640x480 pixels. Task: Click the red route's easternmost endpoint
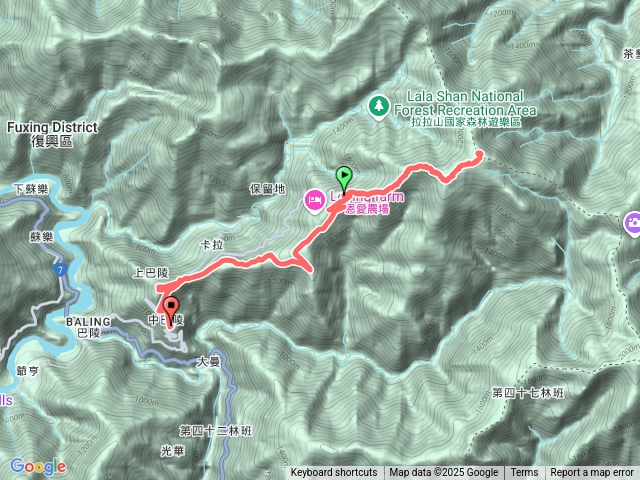479,154
